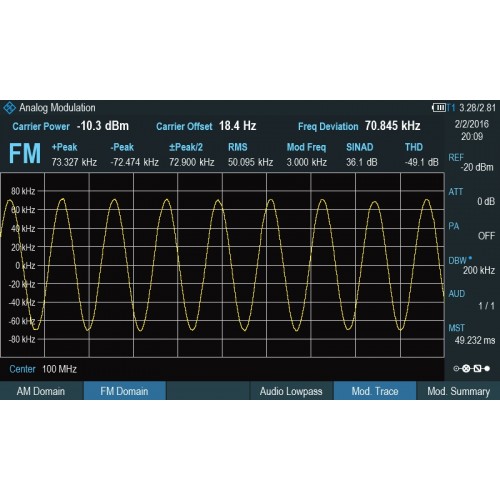Click the 20:09 time display

472,136
